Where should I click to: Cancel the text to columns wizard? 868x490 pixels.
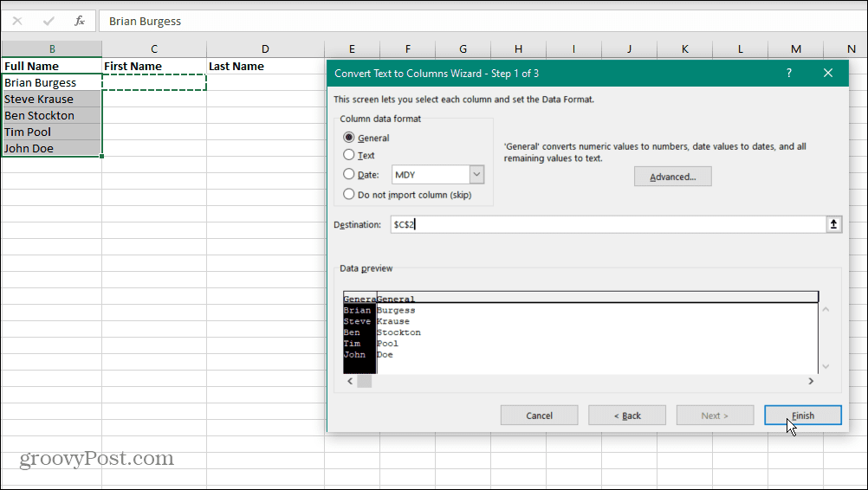539,416
